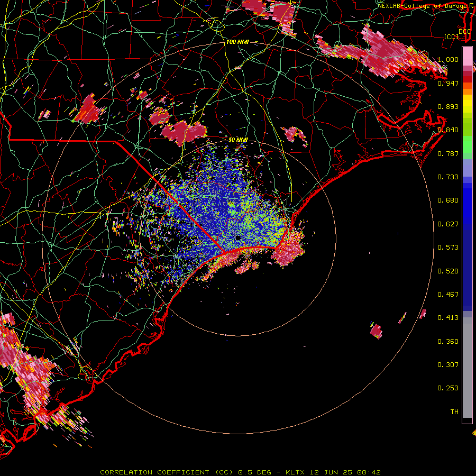The image size is (476, 476).
Task: Select the 0.627 scale label
Action: point(448,224)
